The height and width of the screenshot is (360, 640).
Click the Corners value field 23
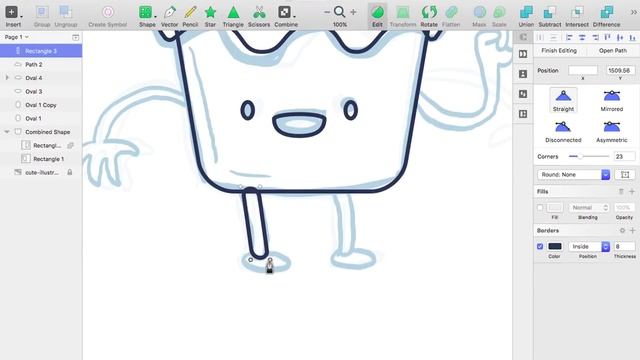(624, 156)
